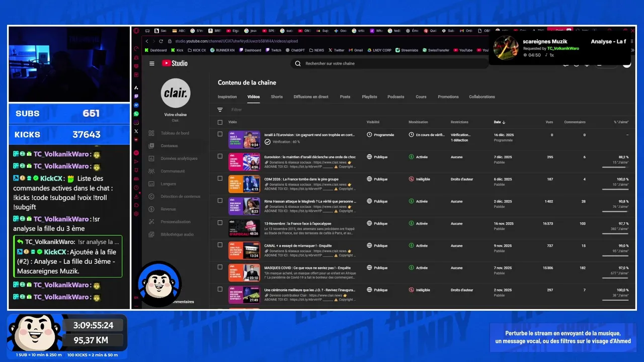Open Twitch from the Opera sidebar
This screenshot has height=362, width=644.
[x=136, y=96]
